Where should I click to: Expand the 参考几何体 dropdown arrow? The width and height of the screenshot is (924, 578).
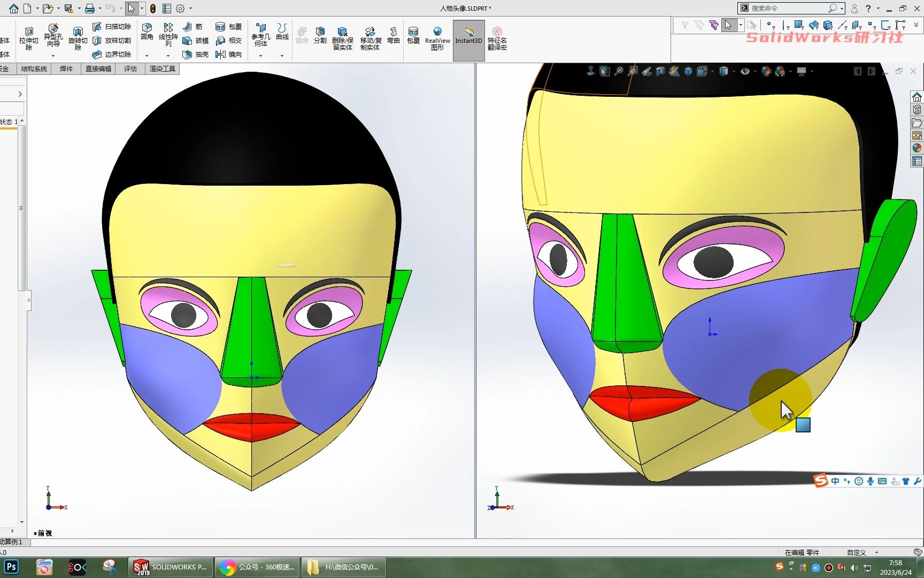[260, 56]
